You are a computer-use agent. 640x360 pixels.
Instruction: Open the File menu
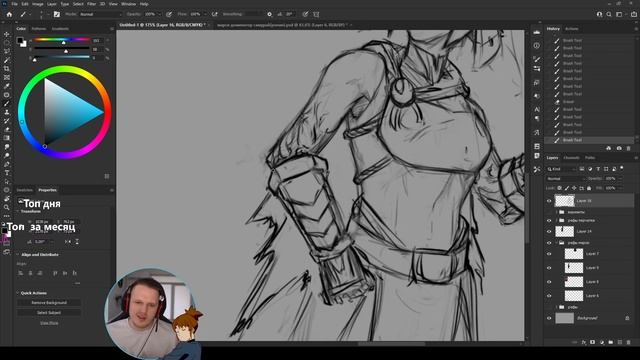click(14, 4)
